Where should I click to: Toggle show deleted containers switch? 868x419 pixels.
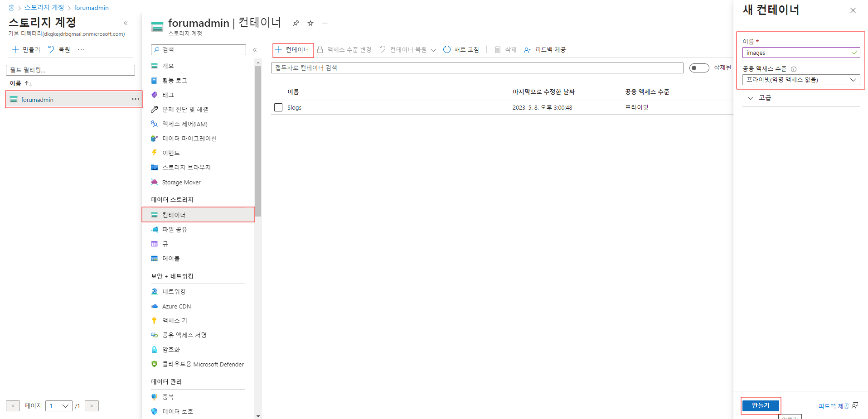point(699,68)
